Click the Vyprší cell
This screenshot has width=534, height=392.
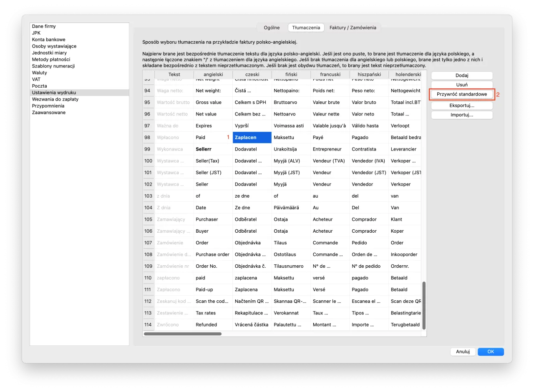point(252,126)
